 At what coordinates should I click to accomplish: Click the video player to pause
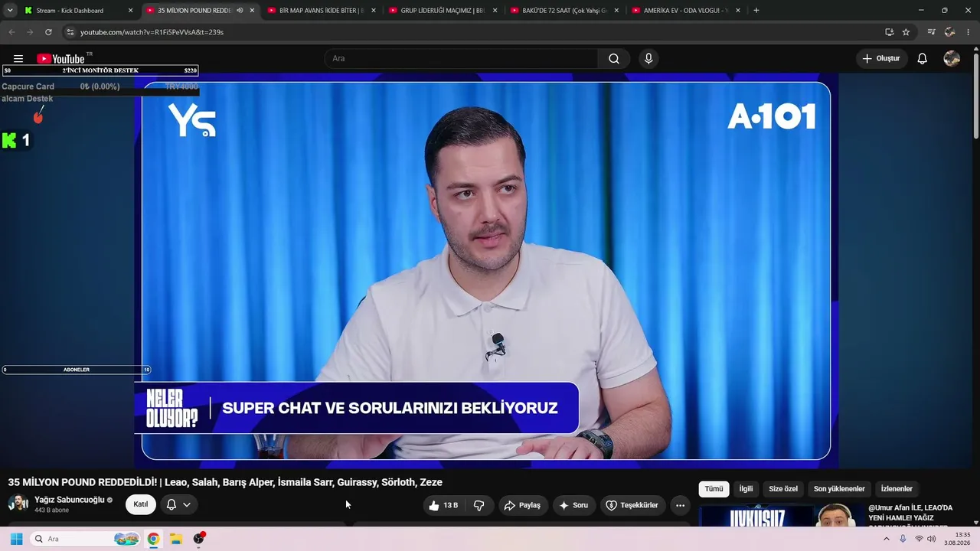click(x=486, y=271)
